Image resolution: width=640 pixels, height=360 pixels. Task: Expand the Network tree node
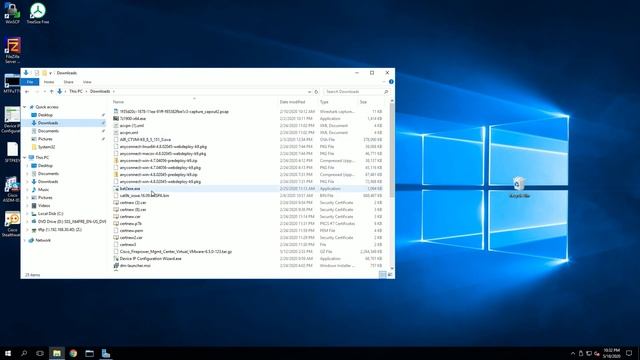pyautogui.click(x=25, y=240)
